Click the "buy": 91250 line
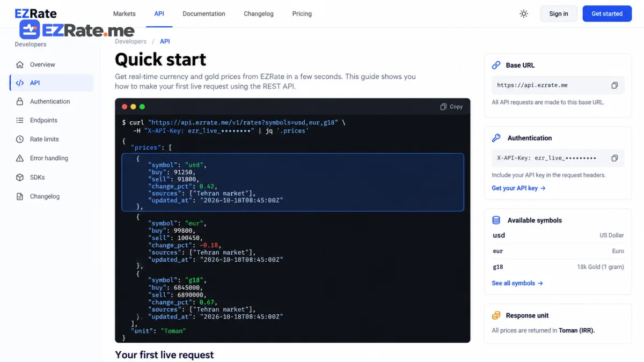This screenshot has height=362, width=644. (x=172, y=173)
